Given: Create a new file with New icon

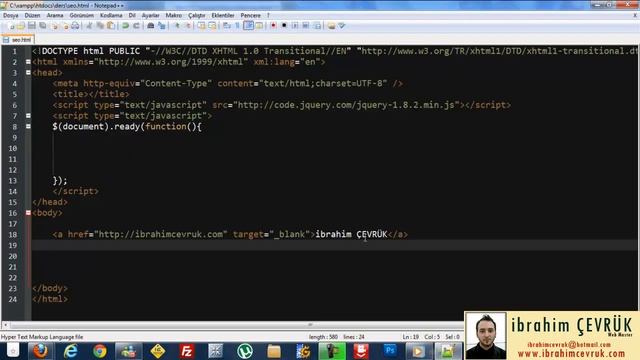Looking at the screenshot, I should click(11, 26).
